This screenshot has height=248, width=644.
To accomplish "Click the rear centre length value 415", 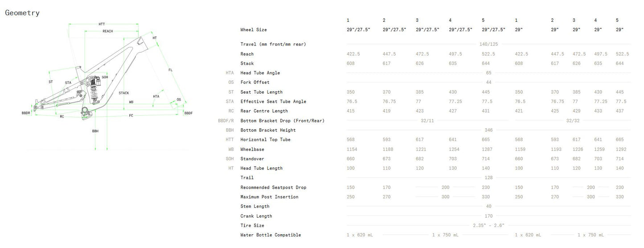I will 351,111.
